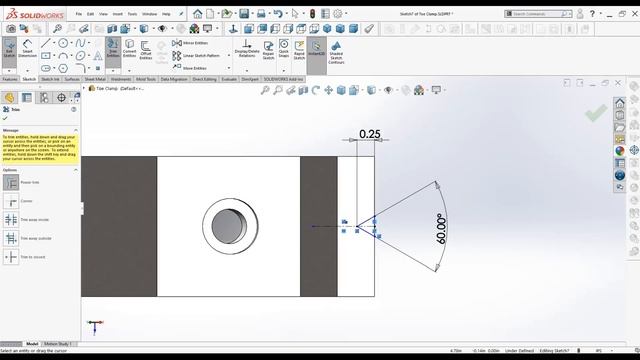Open the ConfigurationManager tab icon
This screenshot has width=640, height=360.
(44, 98)
